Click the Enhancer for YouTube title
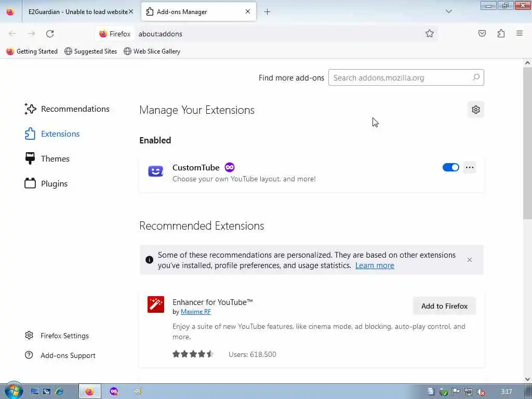Screen dimensions: 532x399 click(x=212, y=302)
